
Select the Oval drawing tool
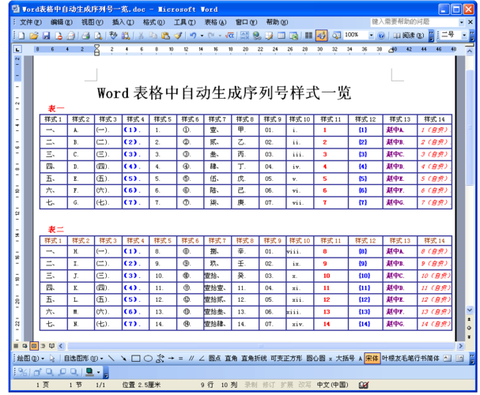click(148, 358)
